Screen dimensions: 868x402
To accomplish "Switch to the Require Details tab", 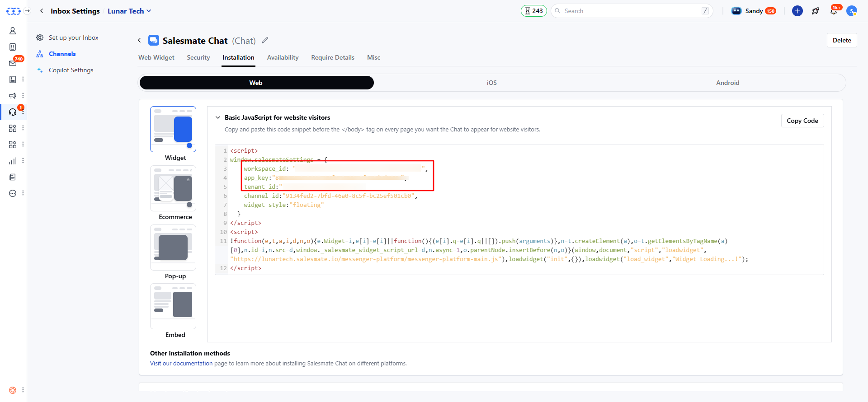I will click(333, 57).
